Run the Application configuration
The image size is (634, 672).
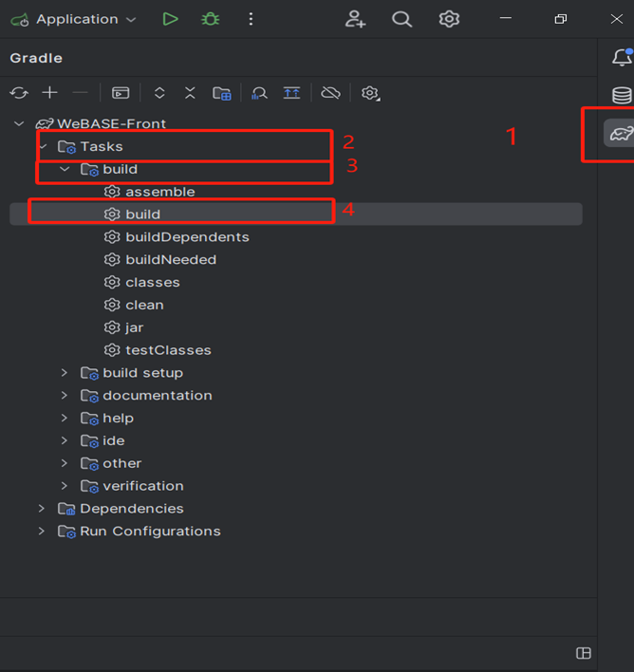coord(170,19)
